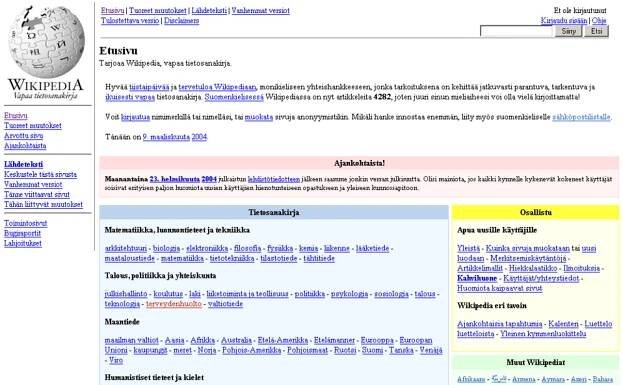Open Arvottu sivu random page

pos(23,135)
